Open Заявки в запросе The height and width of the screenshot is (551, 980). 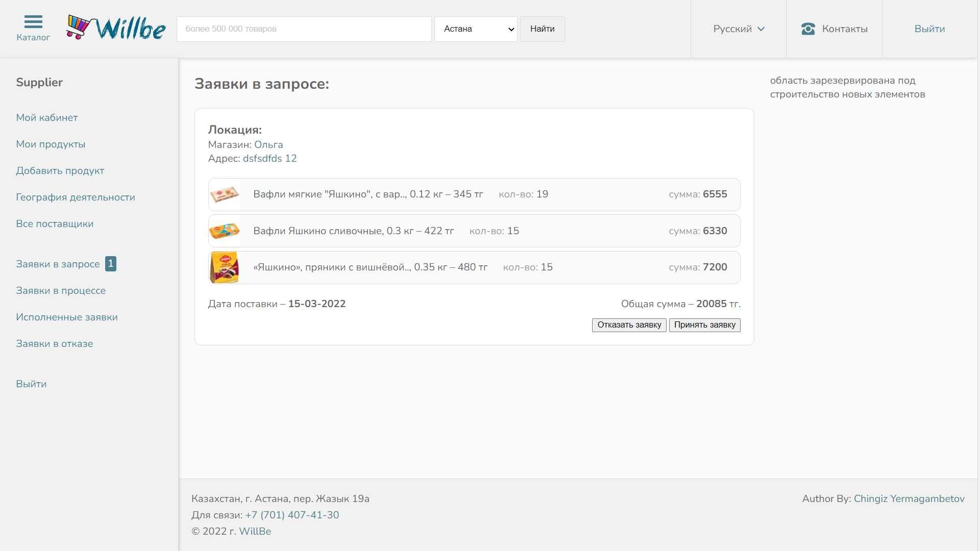(x=58, y=264)
